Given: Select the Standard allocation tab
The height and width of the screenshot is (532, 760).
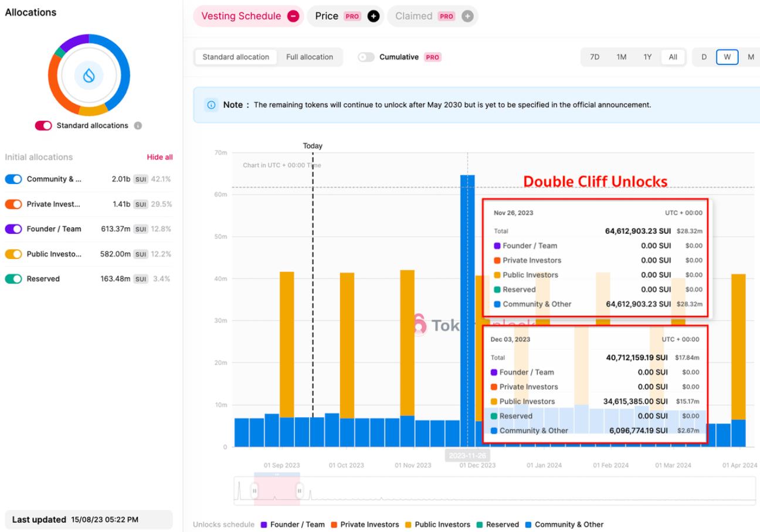Looking at the screenshot, I should click(x=236, y=57).
